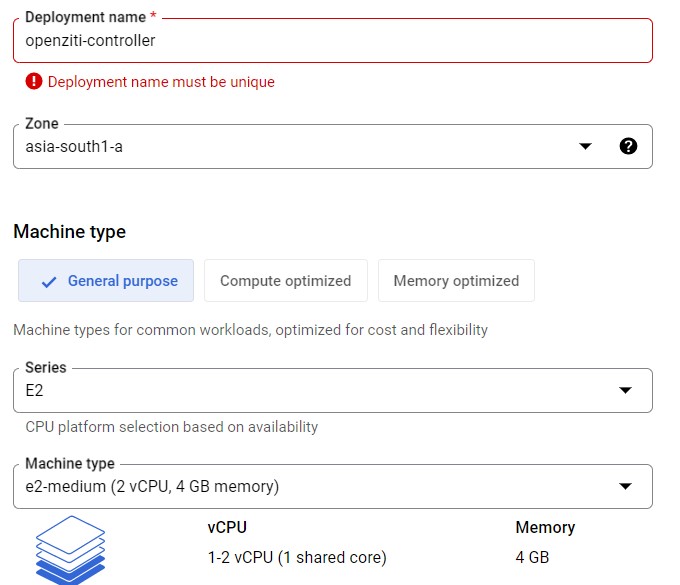Click the '1-2 vCPU (1 shared core)' text
Screen dimensions: 680x585
point(296,557)
